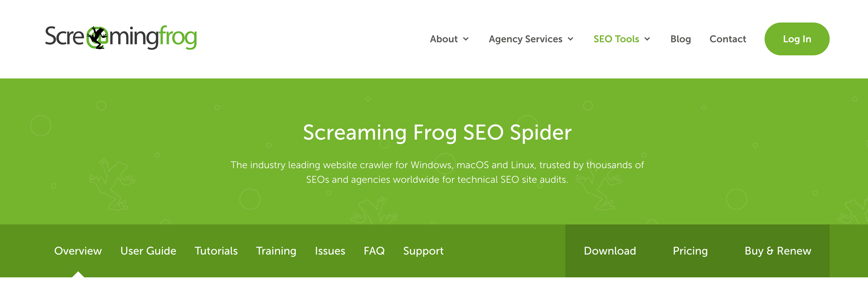Image resolution: width=868 pixels, height=295 pixels.
Task: Select the Overview tab
Action: [x=78, y=251]
